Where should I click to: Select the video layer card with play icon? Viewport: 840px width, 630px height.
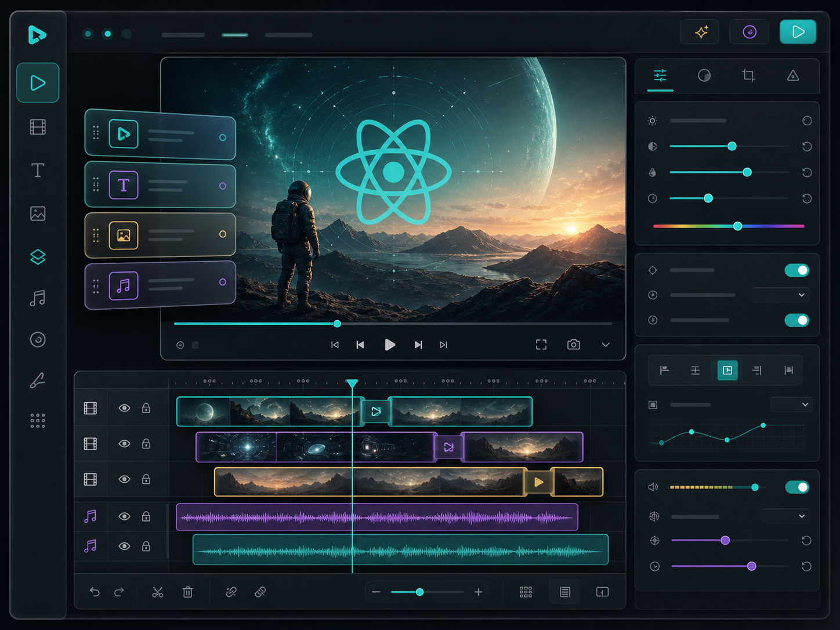(x=160, y=135)
